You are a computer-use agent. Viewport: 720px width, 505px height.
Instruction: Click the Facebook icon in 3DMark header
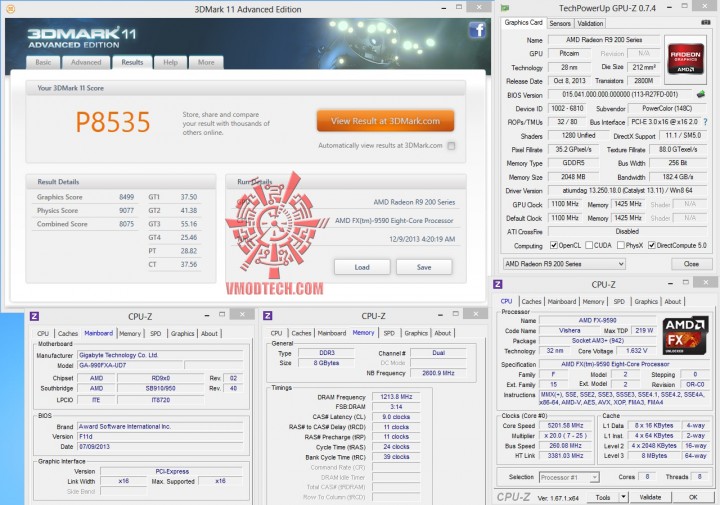pos(477,30)
